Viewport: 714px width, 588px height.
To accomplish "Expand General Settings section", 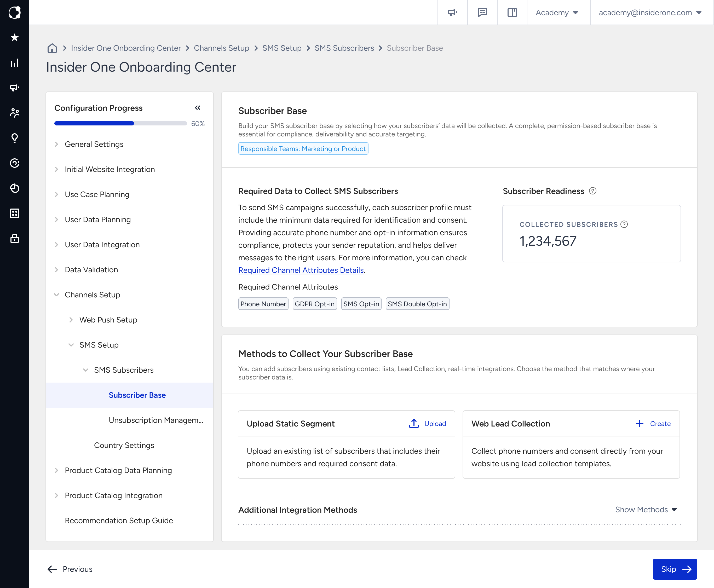I will pos(56,144).
